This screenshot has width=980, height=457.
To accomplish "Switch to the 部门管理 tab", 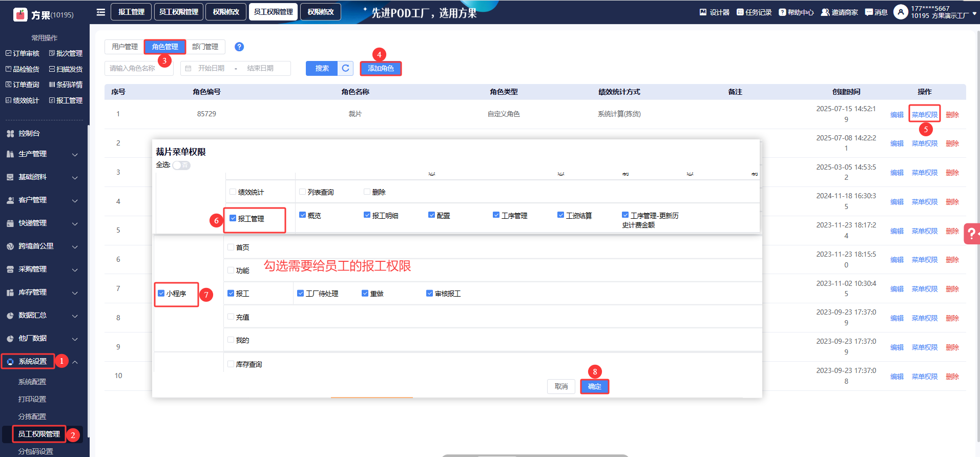I will coord(205,47).
